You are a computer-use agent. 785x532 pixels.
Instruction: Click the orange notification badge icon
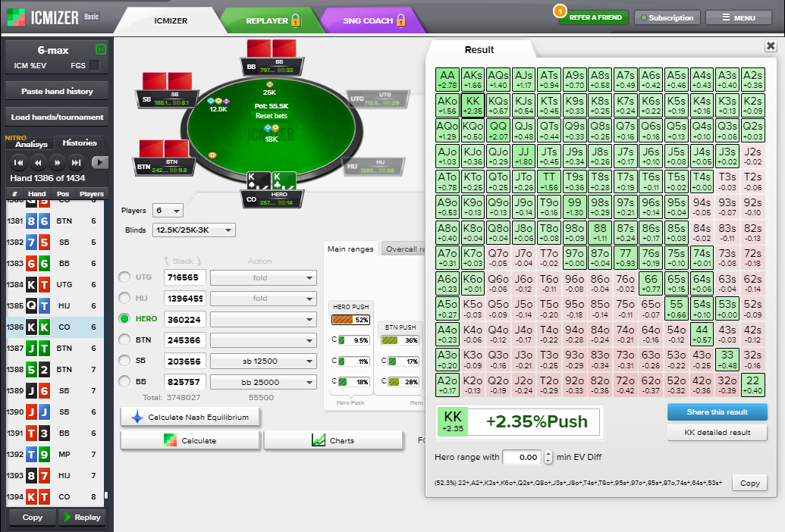(x=560, y=11)
